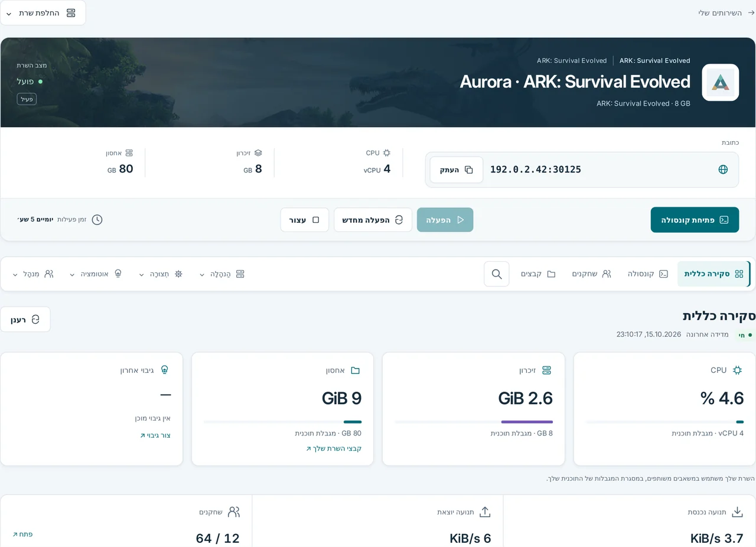Open the החלפת שרת server switcher dropdown
756x547 pixels.
coord(43,13)
